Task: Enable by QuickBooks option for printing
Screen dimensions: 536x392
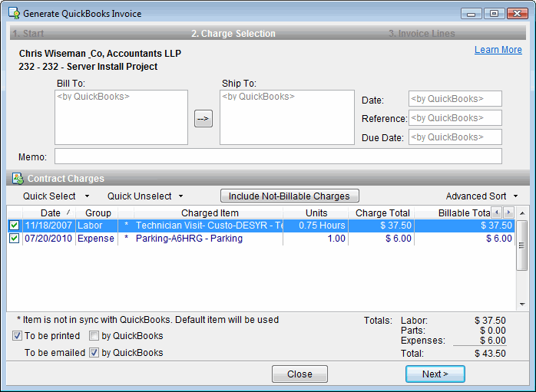Action: (x=94, y=336)
